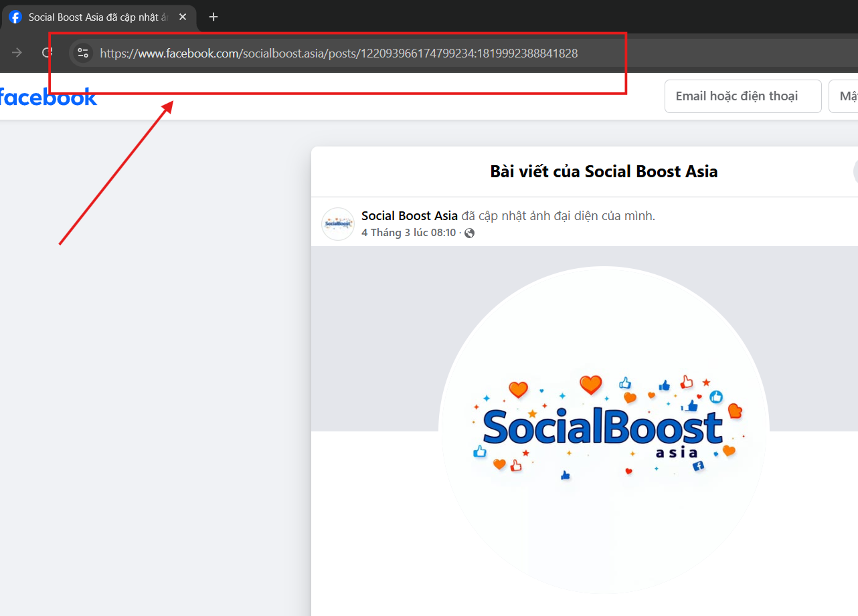Click heading Bài viết của Social Boost Asia

[x=604, y=172]
